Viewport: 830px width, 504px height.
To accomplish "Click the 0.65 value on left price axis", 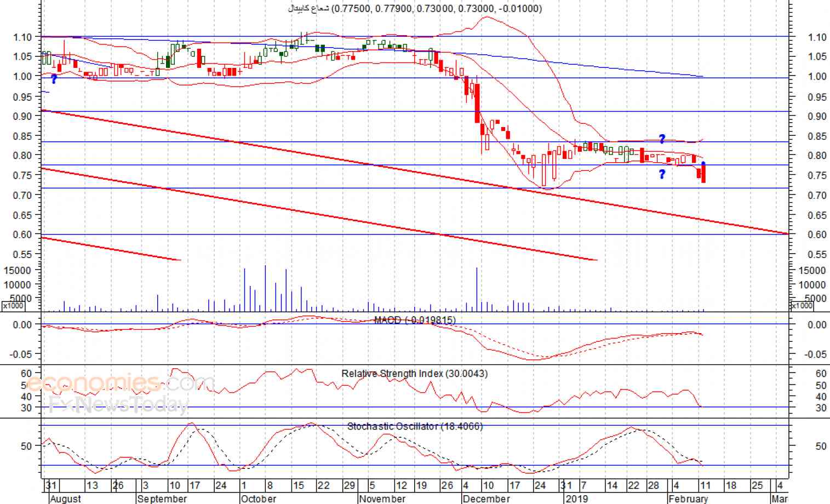I will tap(22, 215).
